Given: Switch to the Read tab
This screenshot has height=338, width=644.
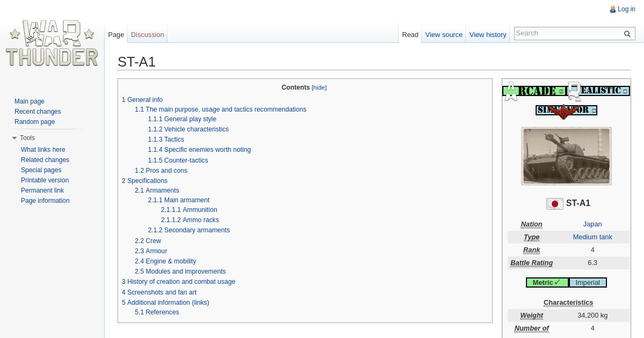Looking at the screenshot, I should click(x=410, y=34).
